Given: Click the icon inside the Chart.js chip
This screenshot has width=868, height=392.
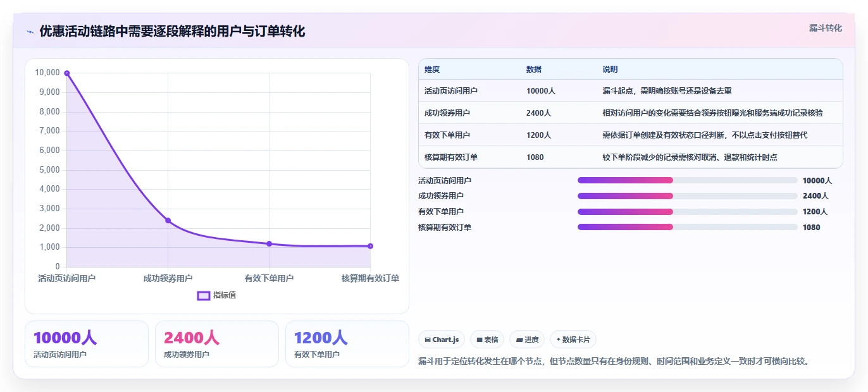Looking at the screenshot, I should coord(428,340).
